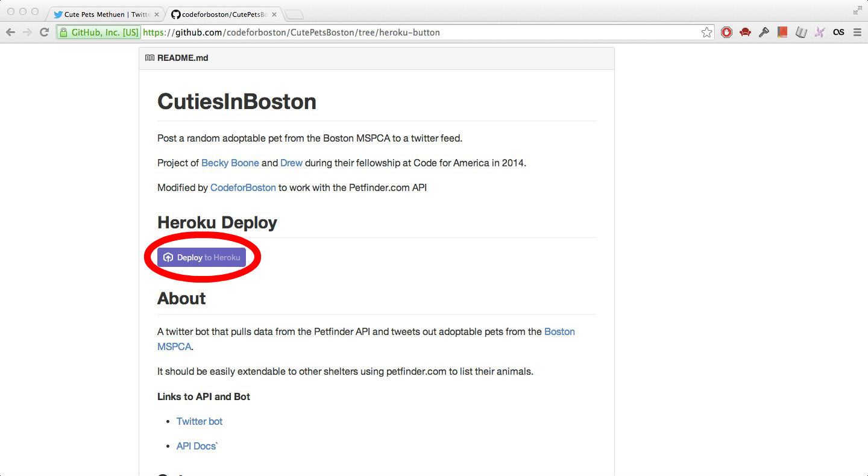This screenshot has height=476, width=868.
Task: Click the Heroku Deploy heading
Action: coord(217,222)
